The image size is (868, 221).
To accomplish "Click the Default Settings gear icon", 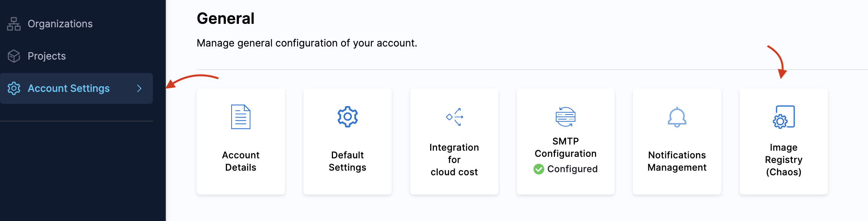I will tap(348, 117).
